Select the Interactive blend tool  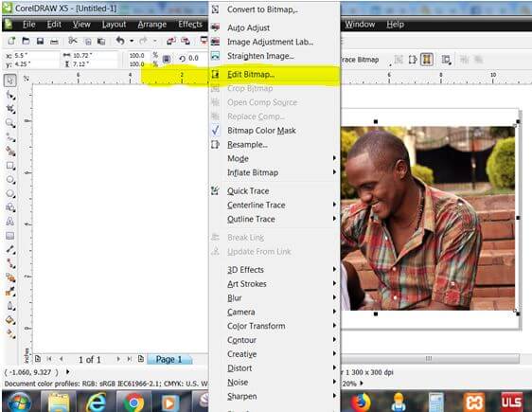(10, 278)
